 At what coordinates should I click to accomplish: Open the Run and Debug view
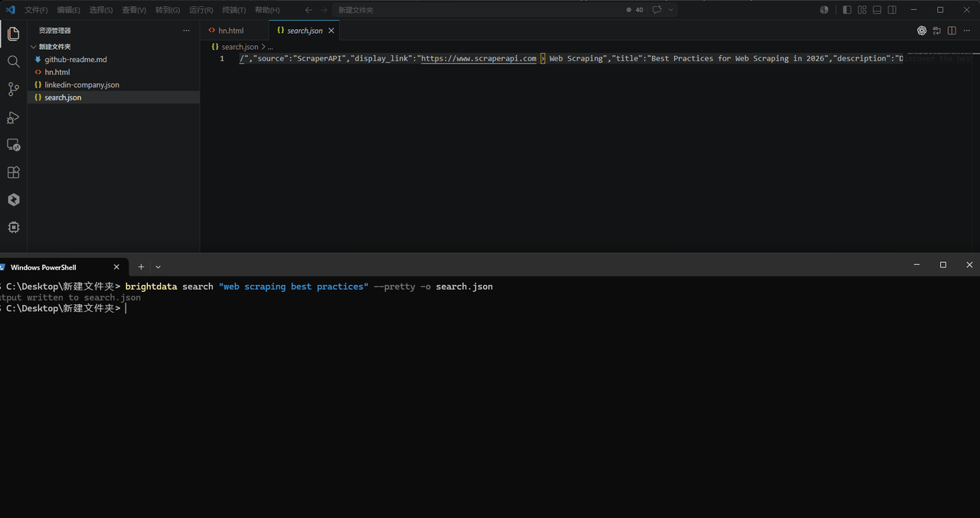click(x=13, y=117)
